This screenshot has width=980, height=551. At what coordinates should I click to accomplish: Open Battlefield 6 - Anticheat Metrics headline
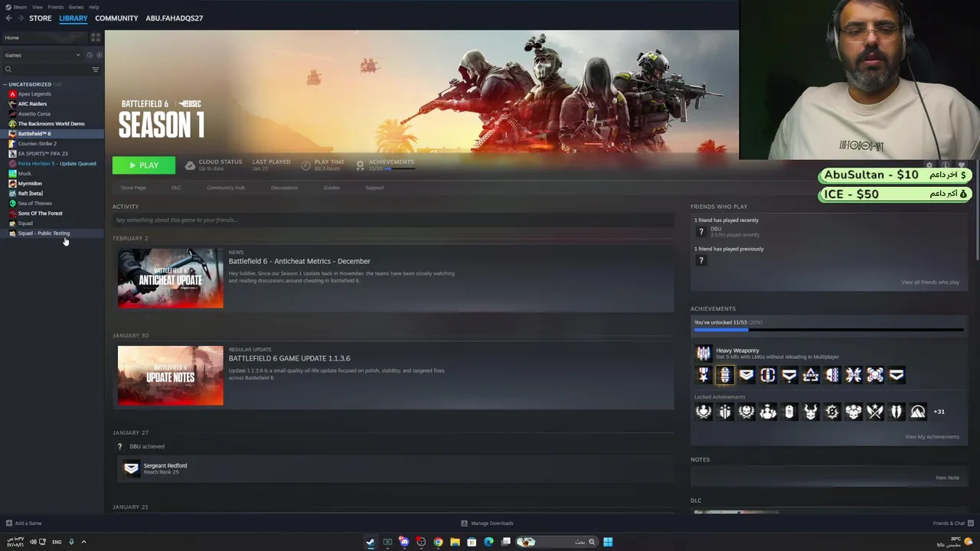(299, 261)
